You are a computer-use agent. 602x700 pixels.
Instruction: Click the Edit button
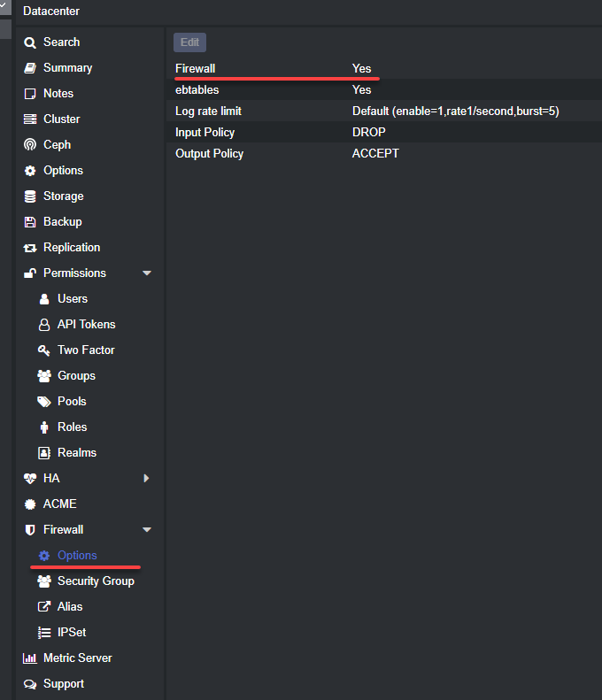point(189,42)
